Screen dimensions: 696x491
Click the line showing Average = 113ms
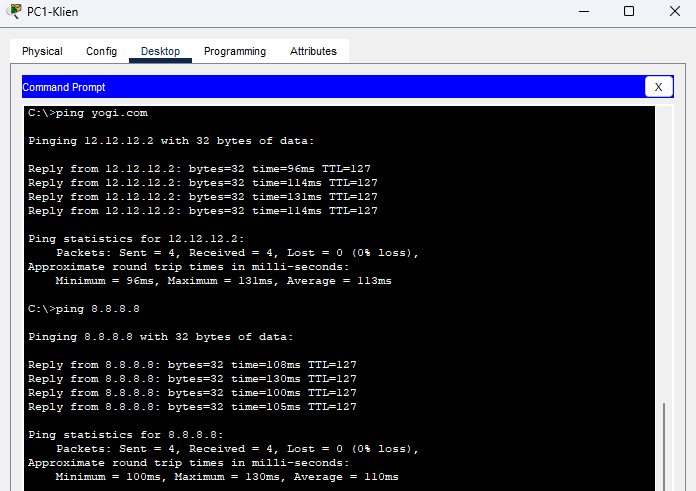224,281
